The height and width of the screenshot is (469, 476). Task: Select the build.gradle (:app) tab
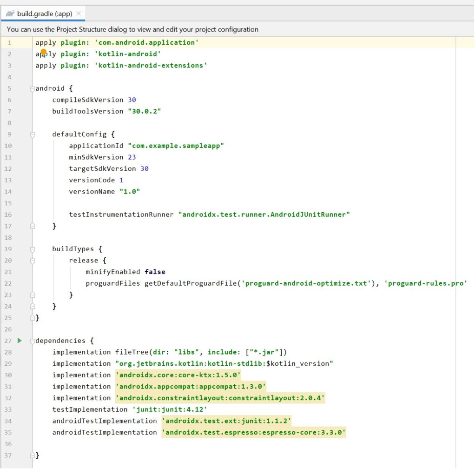(x=43, y=13)
